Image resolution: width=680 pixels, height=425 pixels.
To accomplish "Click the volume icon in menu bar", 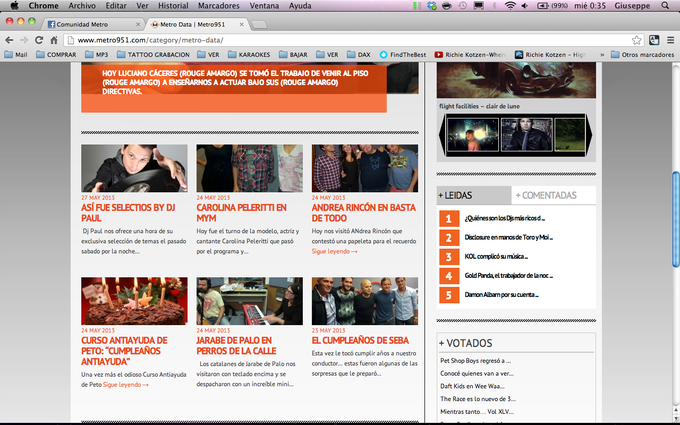I will pyautogui.click(x=525, y=6).
